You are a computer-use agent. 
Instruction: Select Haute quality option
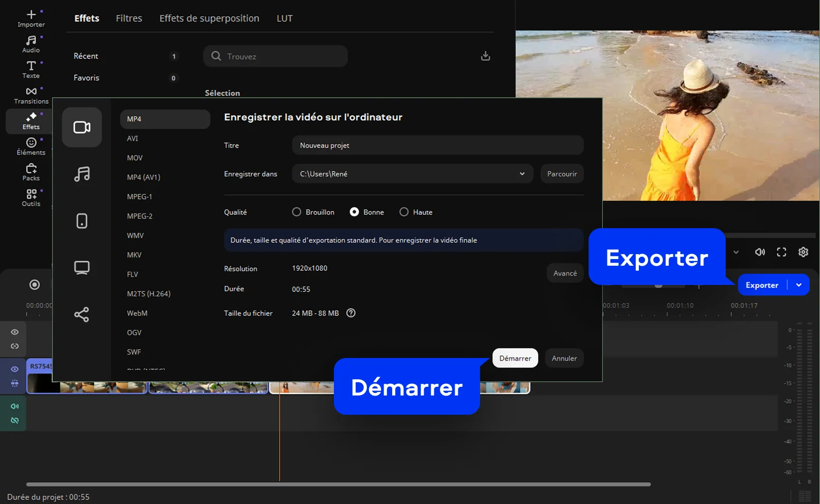[x=404, y=212]
